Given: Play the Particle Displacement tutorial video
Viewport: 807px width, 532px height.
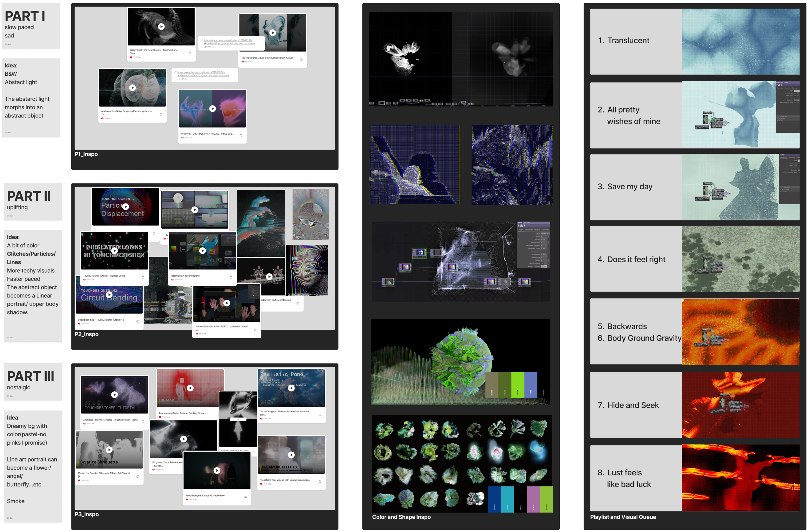Looking at the screenshot, I should 125,206.
